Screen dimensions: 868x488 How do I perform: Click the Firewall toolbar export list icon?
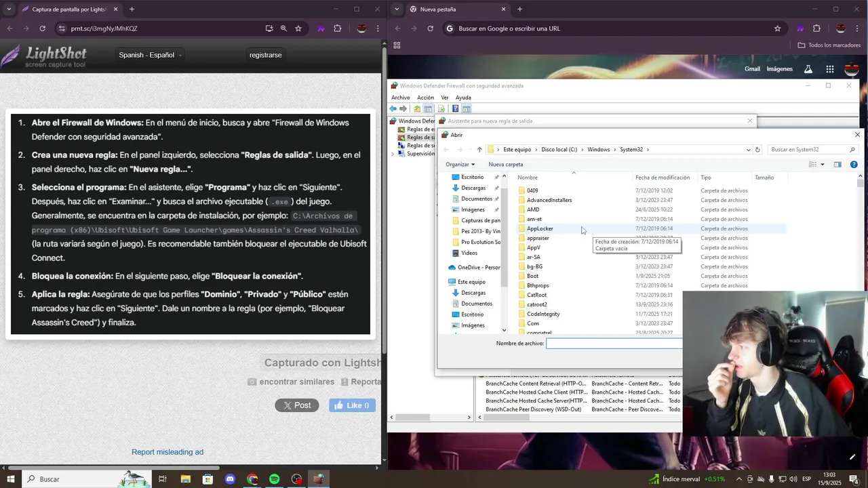[441, 108]
